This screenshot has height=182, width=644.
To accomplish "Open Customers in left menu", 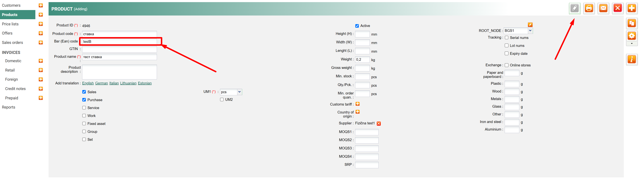I will tap(11, 5).
